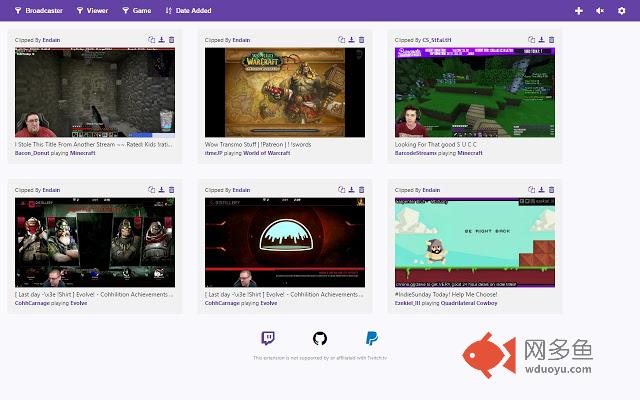Image resolution: width=640 pixels, height=400 pixels.
Task: Open the settings gear icon
Action: 621,11
